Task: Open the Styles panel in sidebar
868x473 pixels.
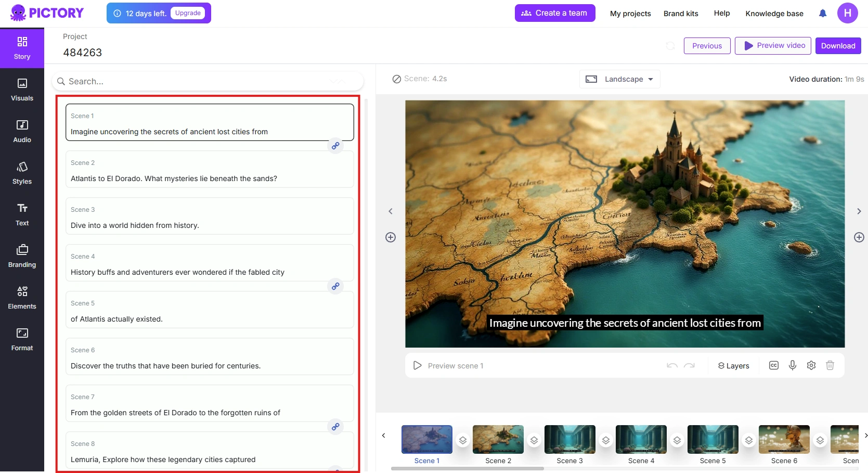Action: point(22,173)
